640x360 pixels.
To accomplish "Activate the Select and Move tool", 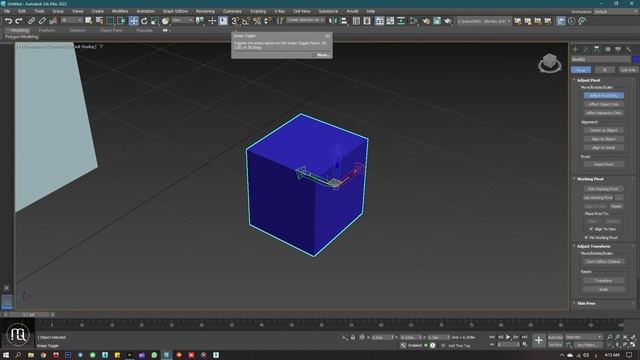I will point(133,21).
